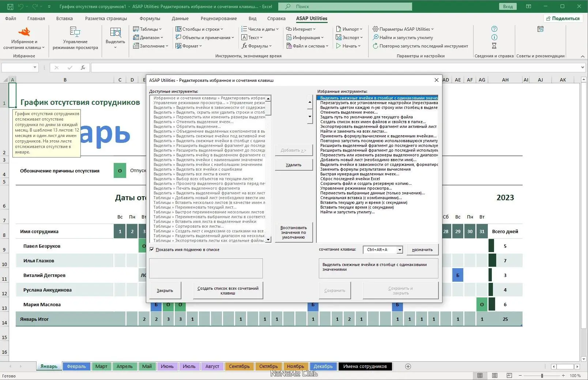
Task: Switch to the Рецензирование ribbon tab
Action: coord(219,19)
